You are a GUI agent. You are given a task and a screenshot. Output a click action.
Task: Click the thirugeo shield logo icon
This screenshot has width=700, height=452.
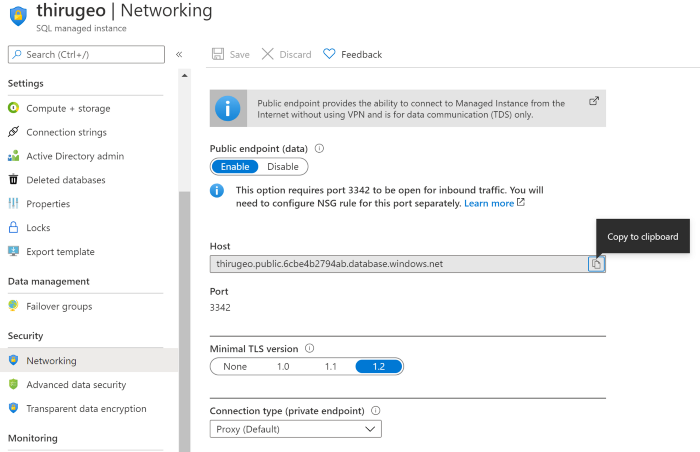point(18,16)
